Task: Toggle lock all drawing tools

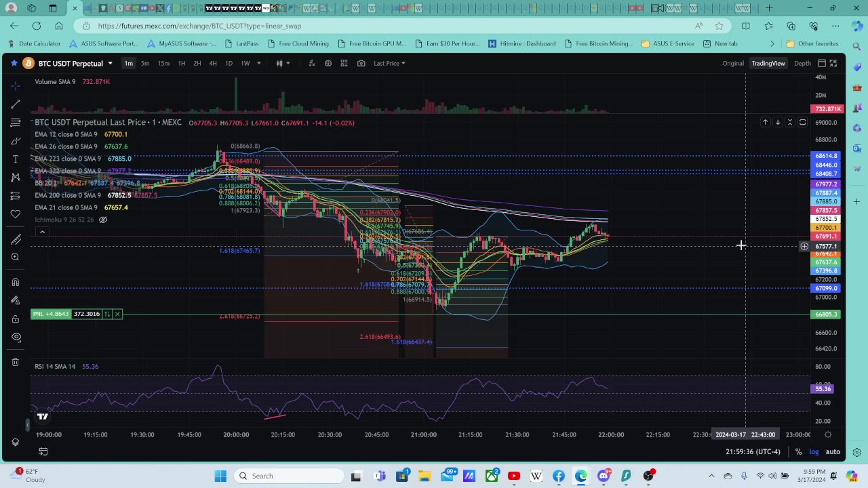Action: (16, 319)
